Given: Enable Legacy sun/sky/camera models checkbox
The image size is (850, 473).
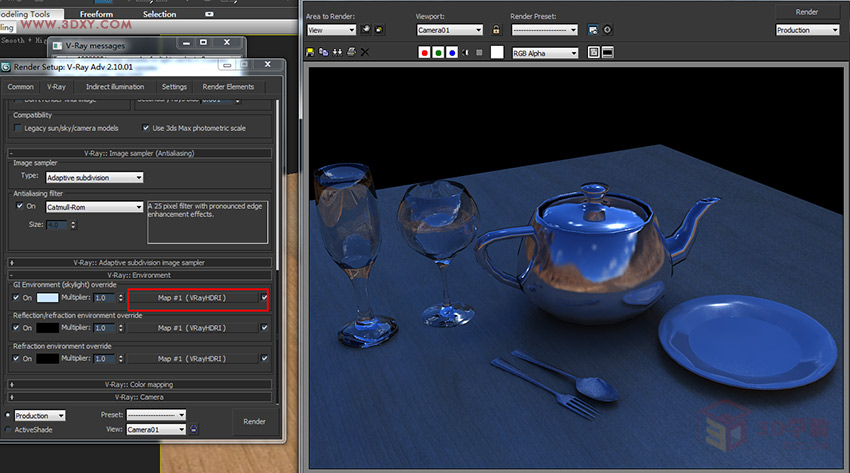Looking at the screenshot, I should pos(18,128).
